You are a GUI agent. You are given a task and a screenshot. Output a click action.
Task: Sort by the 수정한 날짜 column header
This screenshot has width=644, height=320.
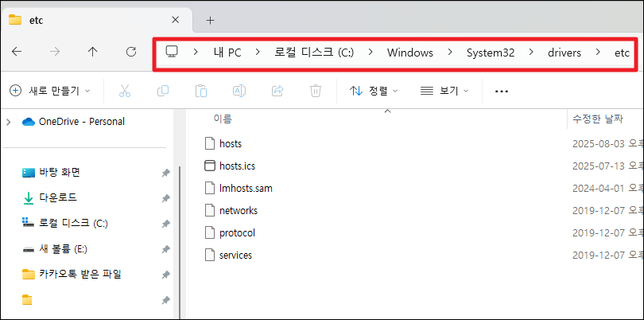598,119
